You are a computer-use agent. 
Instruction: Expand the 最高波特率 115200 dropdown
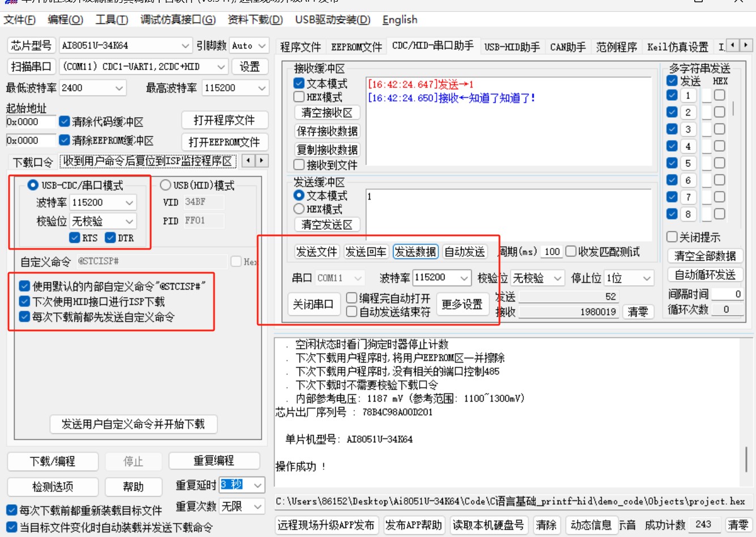tap(262, 88)
